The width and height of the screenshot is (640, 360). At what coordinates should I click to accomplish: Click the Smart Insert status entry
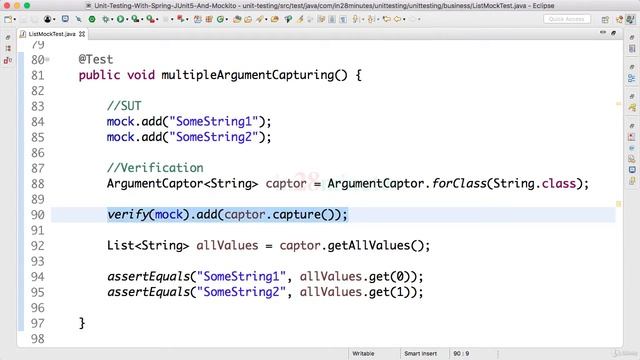click(x=420, y=353)
